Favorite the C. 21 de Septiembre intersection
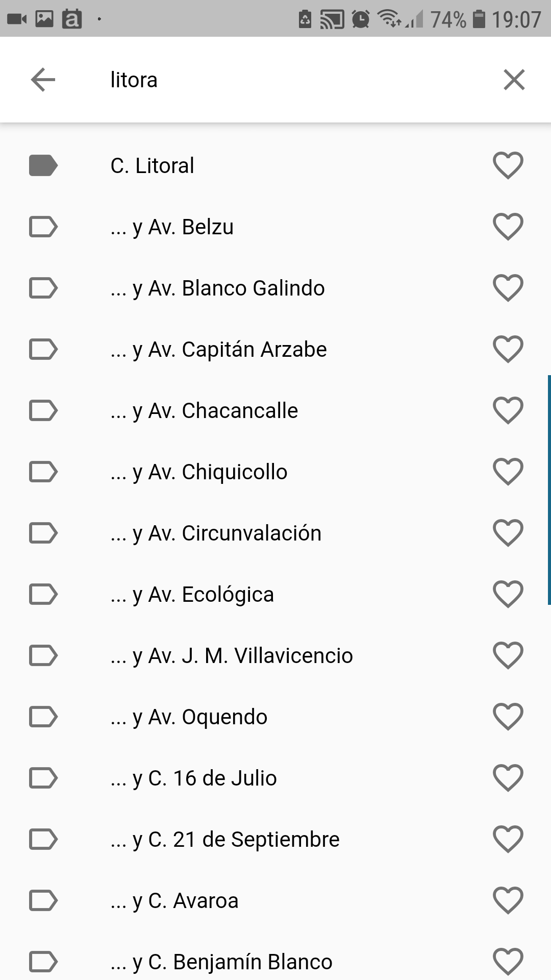The image size is (551, 980). [x=508, y=839]
